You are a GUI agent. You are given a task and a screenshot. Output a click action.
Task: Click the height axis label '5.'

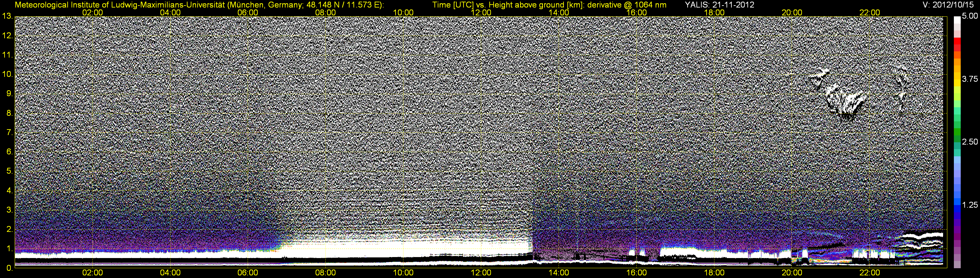click(9, 171)
